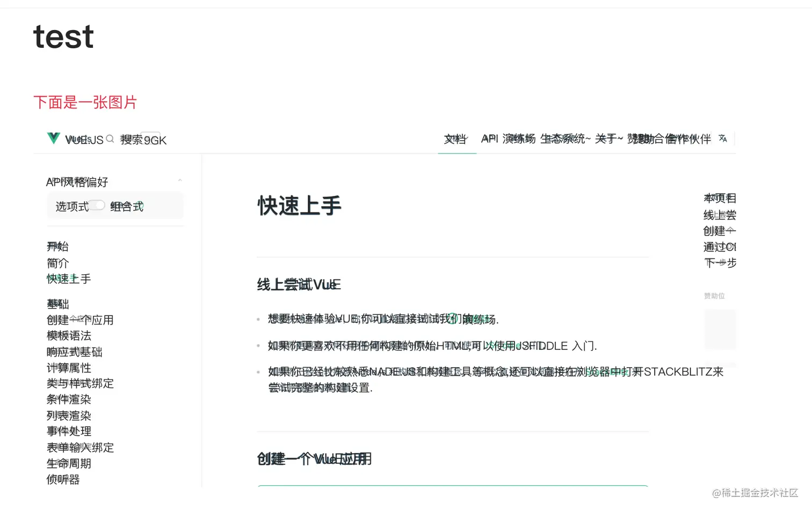
Task: Click the 创建一个 Vue 应用 section heading
Action: [x=314, y=459]
